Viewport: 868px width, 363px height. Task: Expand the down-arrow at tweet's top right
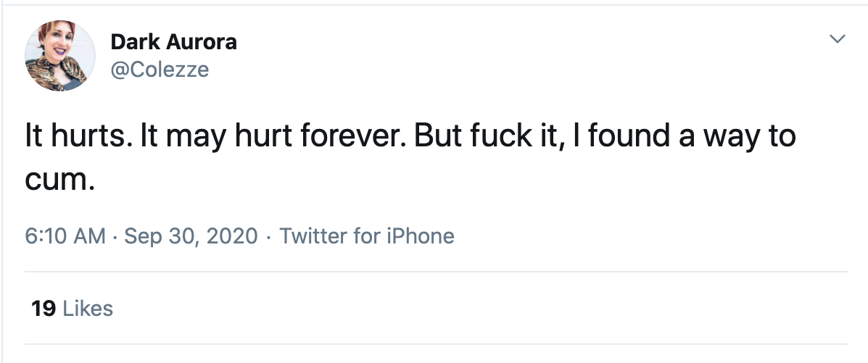(837, 39)
